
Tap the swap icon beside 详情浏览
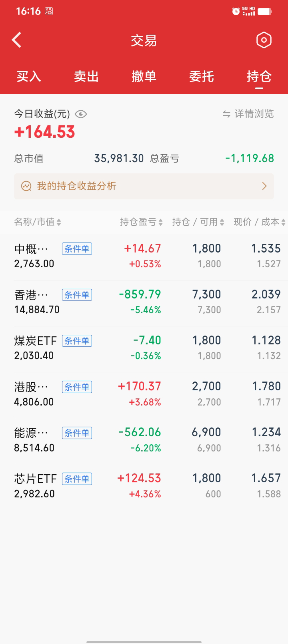(226, 114)
